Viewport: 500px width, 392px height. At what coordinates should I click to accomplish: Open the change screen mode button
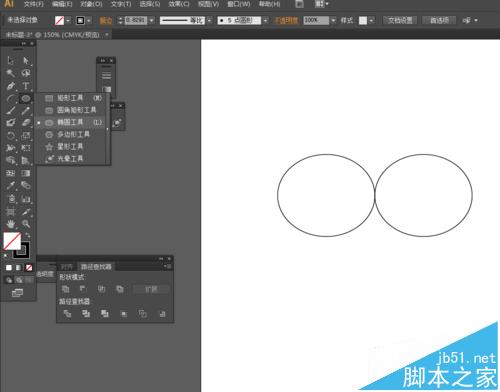pyautogui.click(x=17, y=293)
